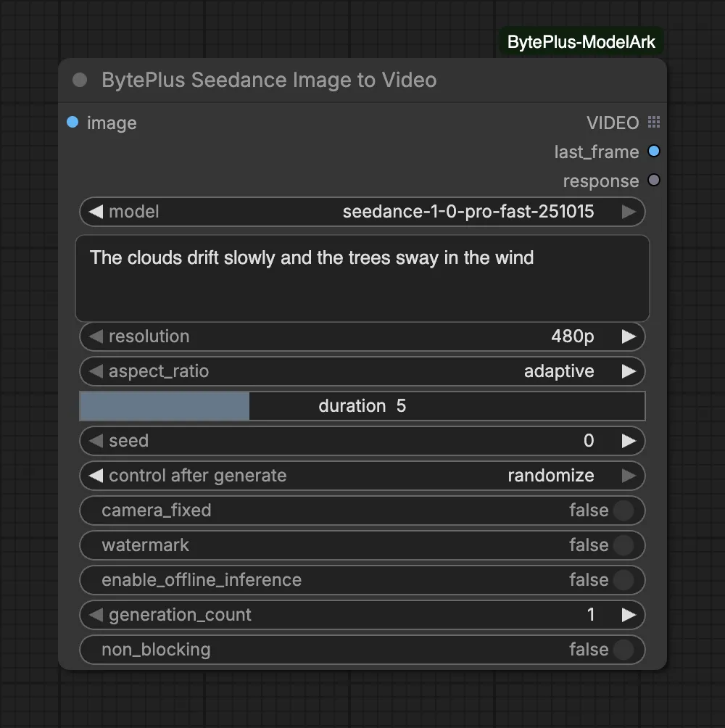This screenshot has height=728, width=725.
Task: Click the BytePlus-ModelArk badge
Action: (x=581, y=42)
